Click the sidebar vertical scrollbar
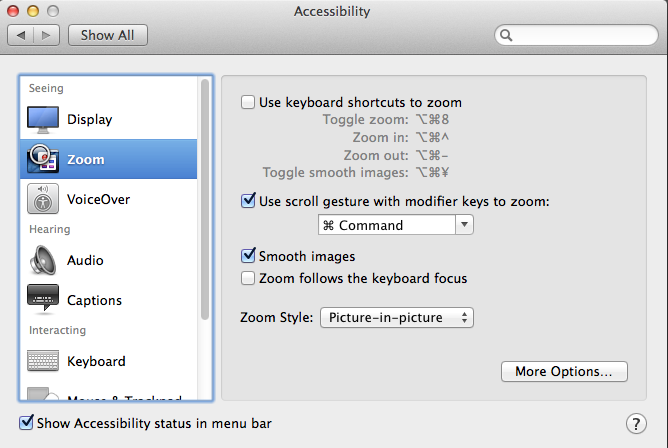668x448 pixels. tap(206, 200)
